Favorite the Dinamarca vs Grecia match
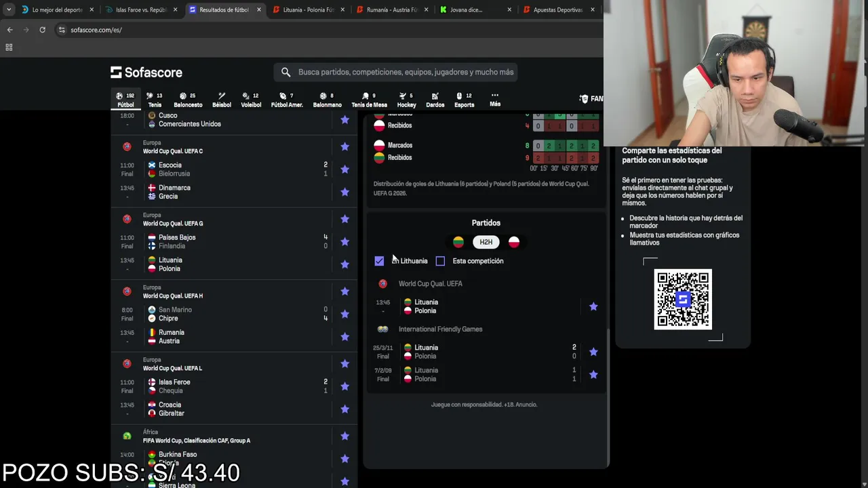 344,192
